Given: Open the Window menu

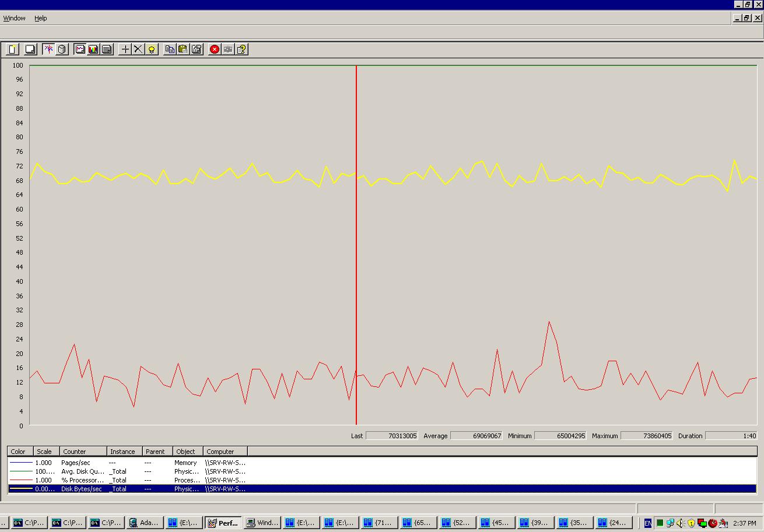Looking at the screenshot, I should pyautogui.click(x=15, y=18).
